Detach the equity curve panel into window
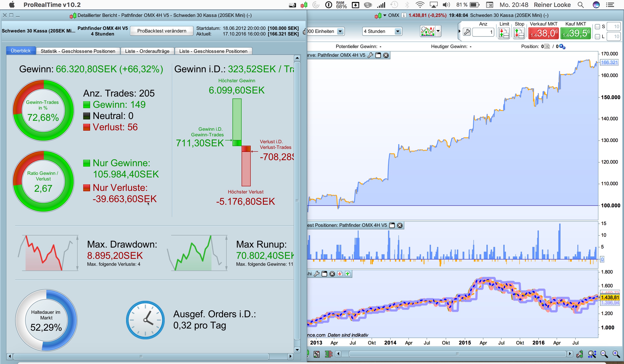This screenshot has height=364, width=624. click(x=378, y=55)
